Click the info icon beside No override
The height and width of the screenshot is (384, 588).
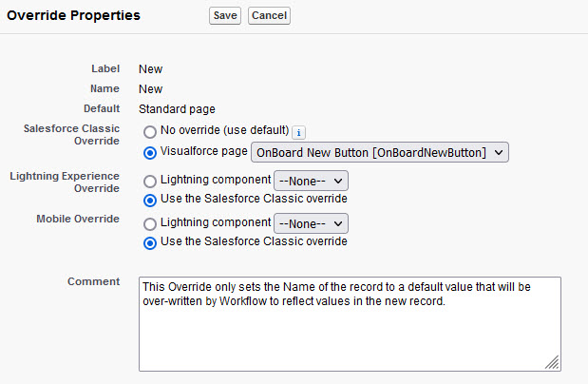tap(298, 132)
